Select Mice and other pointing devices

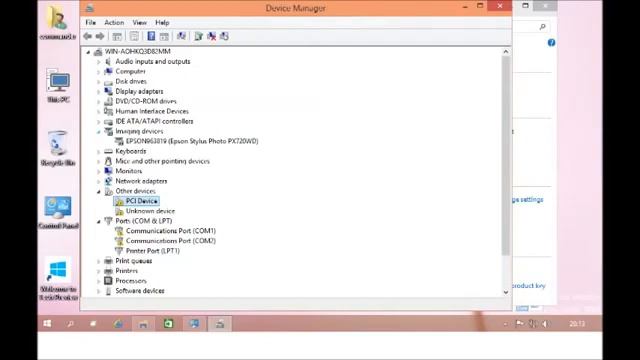(162, 161)
